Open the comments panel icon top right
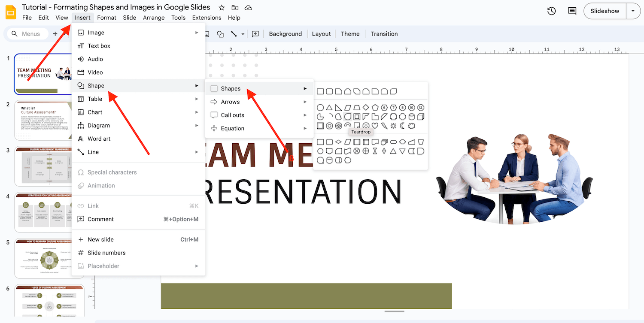 [x=571, y=11]
